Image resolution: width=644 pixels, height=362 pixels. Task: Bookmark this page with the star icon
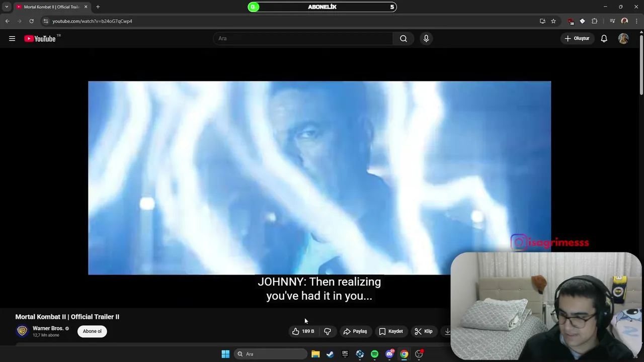tap(553, 21)
